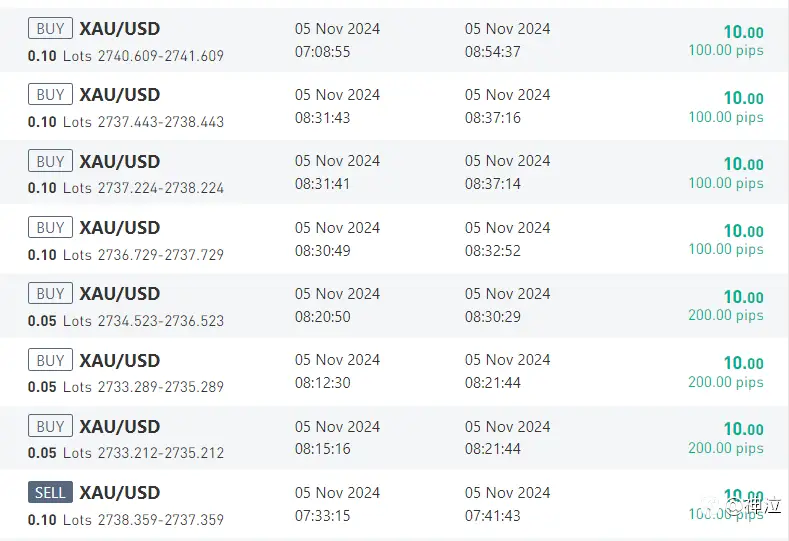The height and width of the screenshot is (541, 789).
Task: Select the open time 08:30:49
Action: 323,250
